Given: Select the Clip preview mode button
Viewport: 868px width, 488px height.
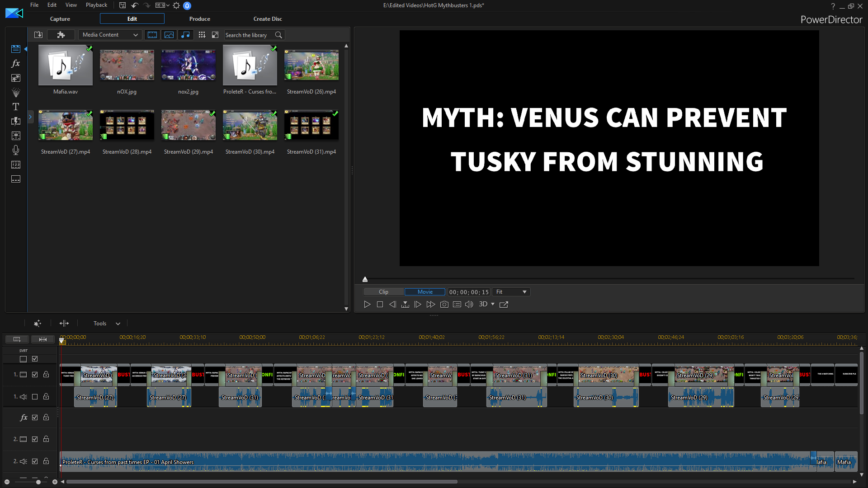Looking at the screenshot, I should [383, 292].
